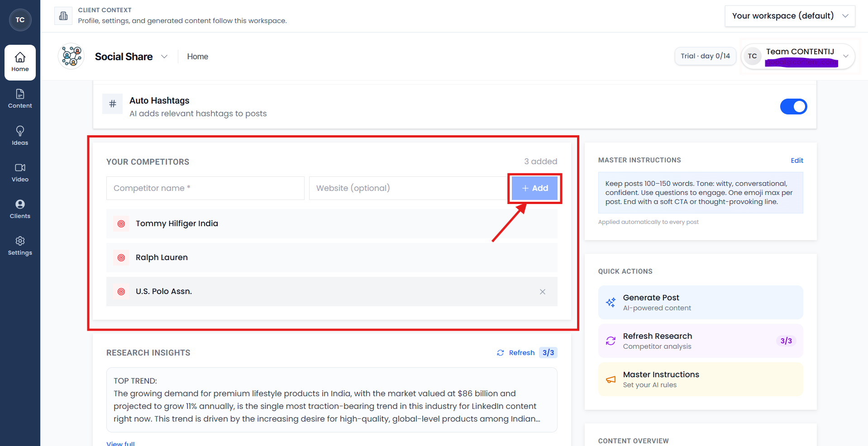Viewport: 868px width, 446px height.
Task: Disable the Auto Hashtags toggle
Action: (x=793, y=107)
